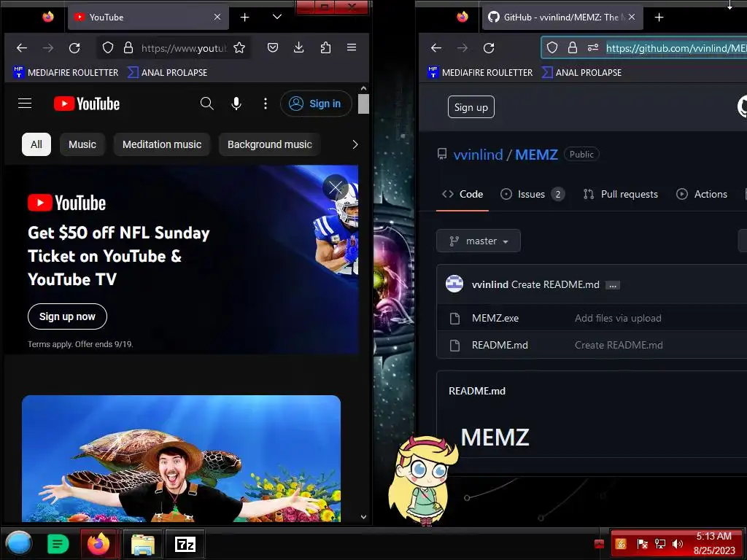
Task: Click the YouTube scrollbar up arrow
Action: [x=363, y=88]
